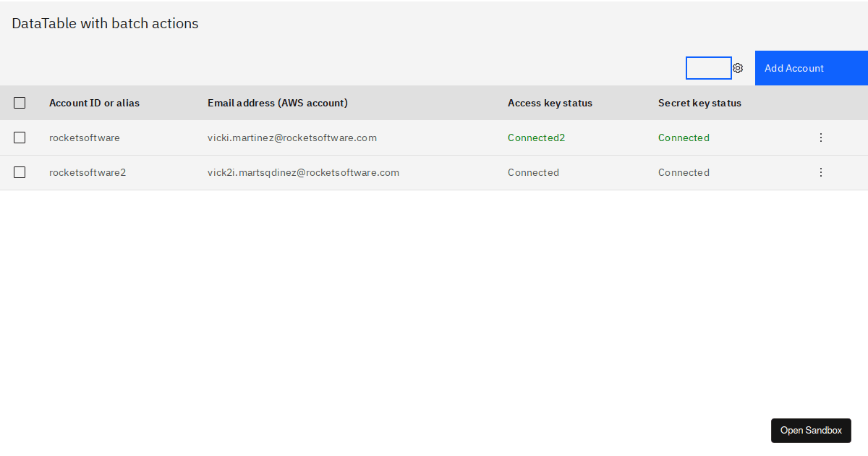Click rocketsoftware2 row's secret key Connected status
Image resolution: width=868 pixels, height=456 pixels.
tap(684, 172)
